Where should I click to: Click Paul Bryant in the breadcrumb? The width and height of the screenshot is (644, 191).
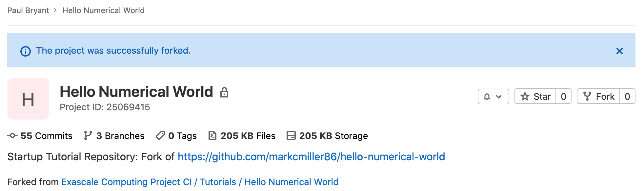tap(28, 10)
